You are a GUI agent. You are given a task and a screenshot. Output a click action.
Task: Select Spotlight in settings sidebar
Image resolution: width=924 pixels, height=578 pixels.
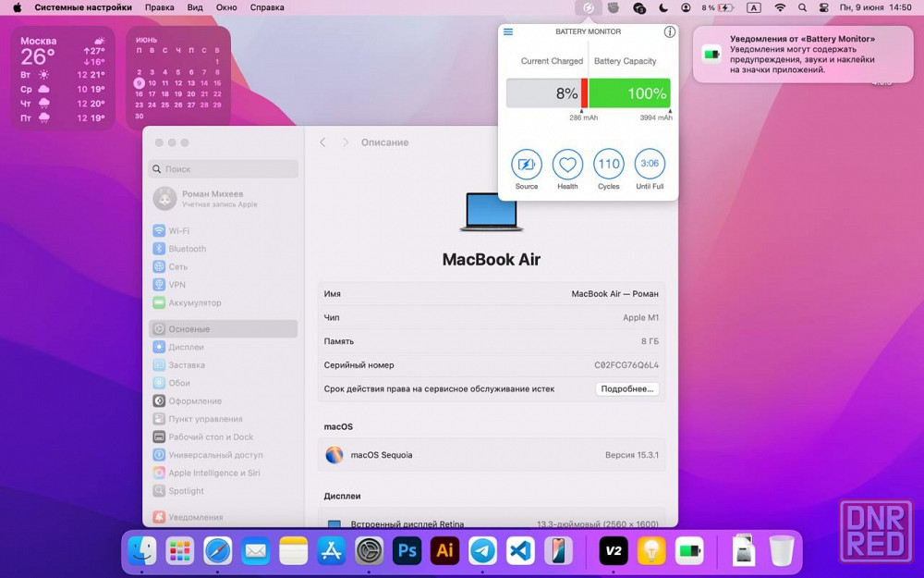[x=224, y=491]
